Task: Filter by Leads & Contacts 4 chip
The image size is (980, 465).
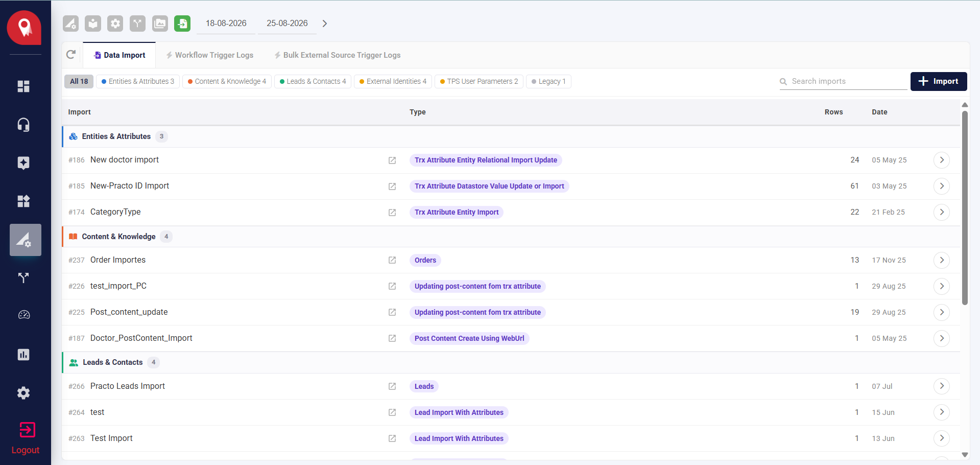Action: [313, 81]
